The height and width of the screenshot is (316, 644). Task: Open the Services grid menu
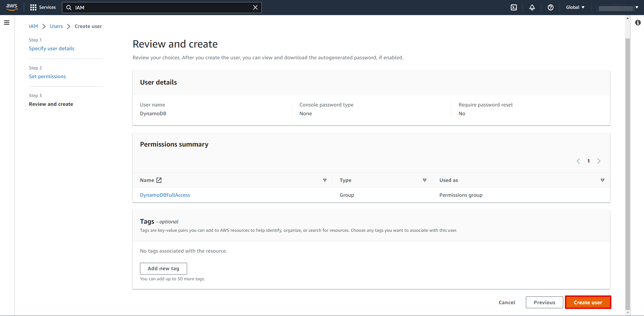pyautogui.click(x=43, y=7)
